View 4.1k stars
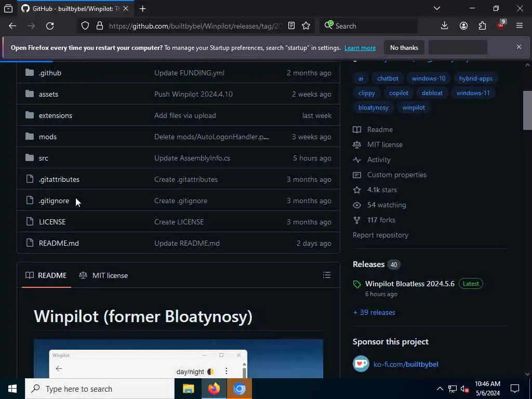The width and height of the screenshot is (532, 399). click(375, 190)
